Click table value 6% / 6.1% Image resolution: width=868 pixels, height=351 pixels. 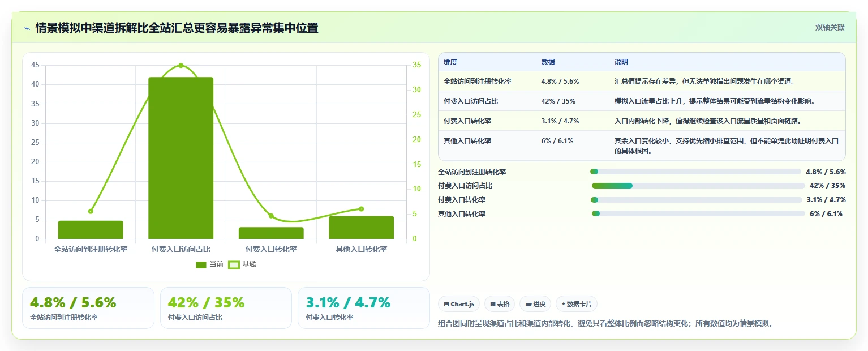click(x=557, y=141)
